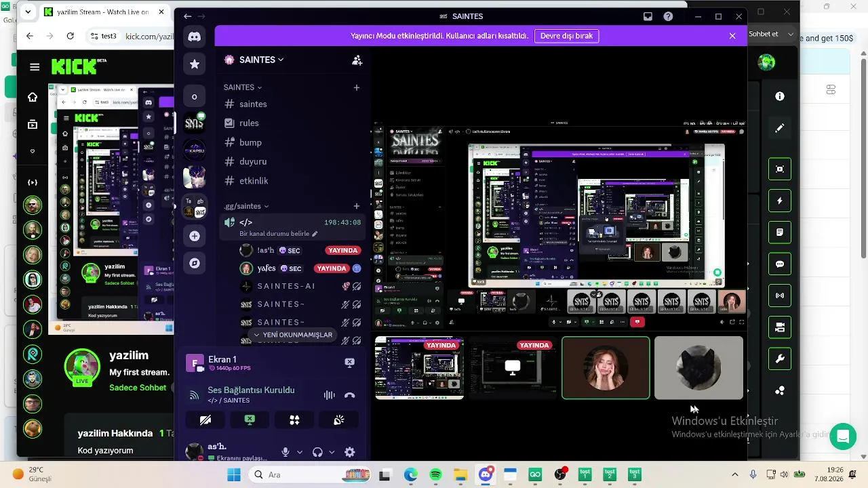Viewport: 868px width, 488px height.
Task: Collapse the SAINTES channel category
Action: (243, 87)
